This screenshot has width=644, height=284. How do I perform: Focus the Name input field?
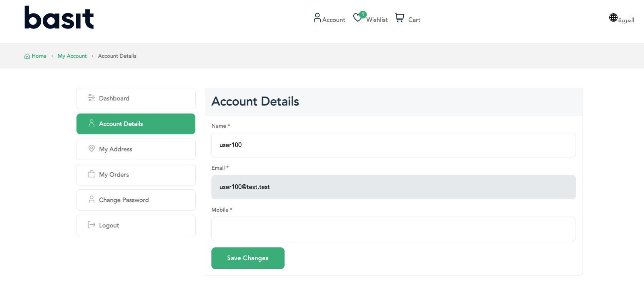(x=393, y=145)
